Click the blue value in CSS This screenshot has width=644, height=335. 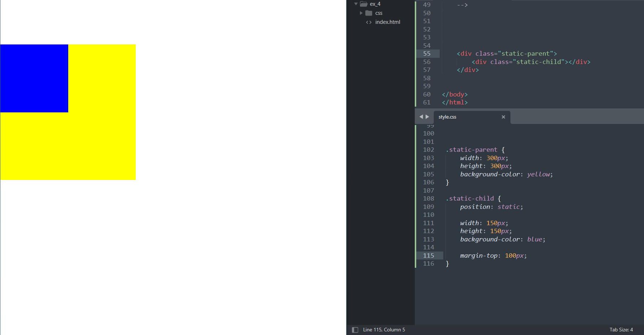click(x=534, y=239)
